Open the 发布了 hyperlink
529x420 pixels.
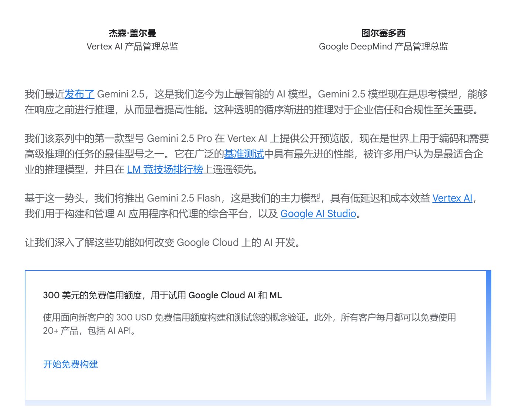79,94
